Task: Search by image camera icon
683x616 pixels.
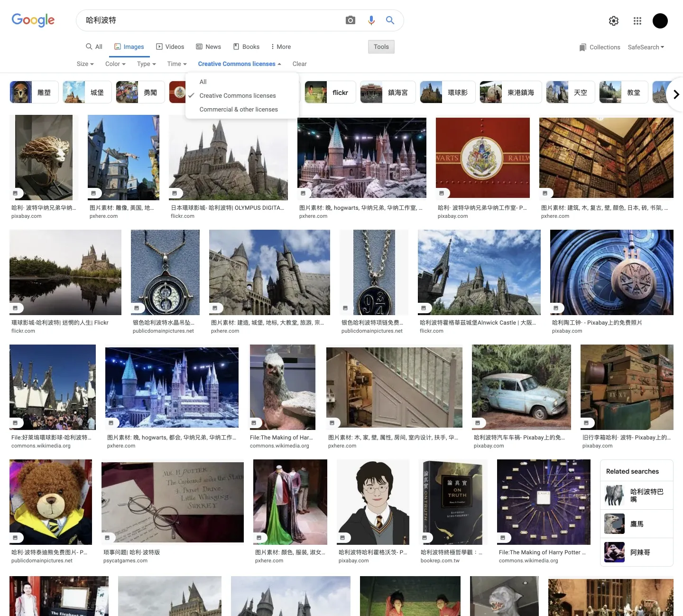Action: [x=351, y=20]
